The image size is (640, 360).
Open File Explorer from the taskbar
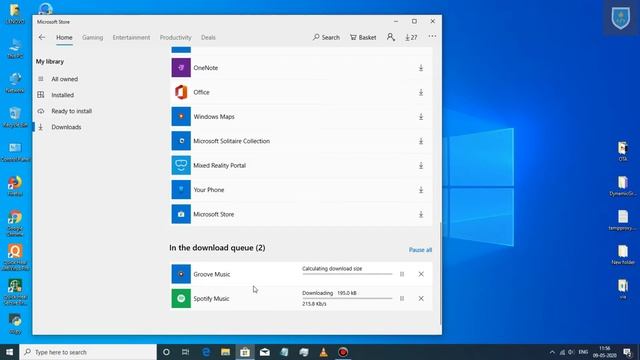pyautogui.click(x=225, y=352)
